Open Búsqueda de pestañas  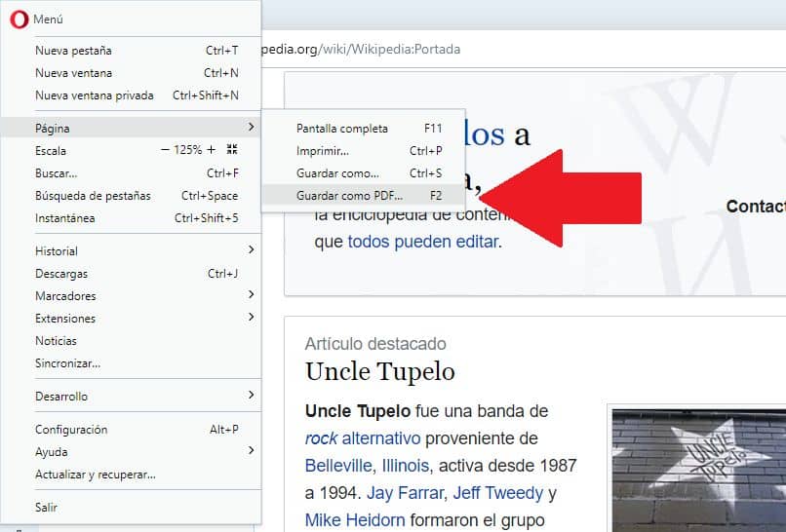click(x=131, y=196)
